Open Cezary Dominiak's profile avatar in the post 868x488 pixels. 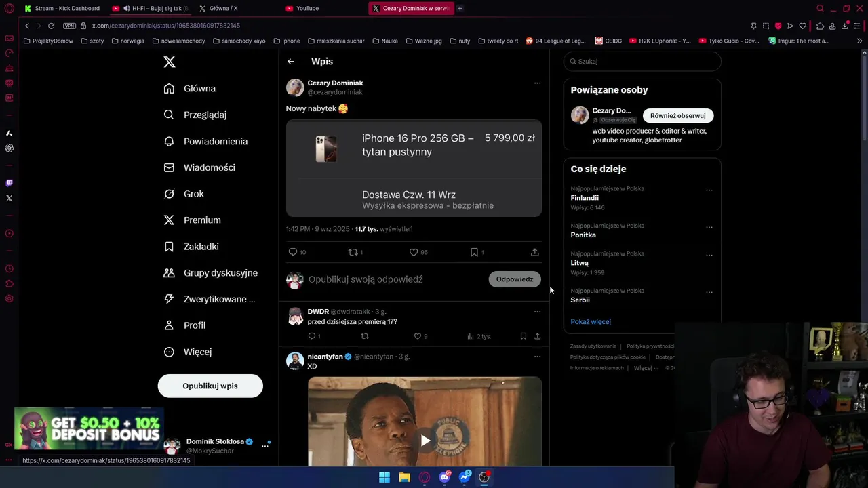coord(295,87)
